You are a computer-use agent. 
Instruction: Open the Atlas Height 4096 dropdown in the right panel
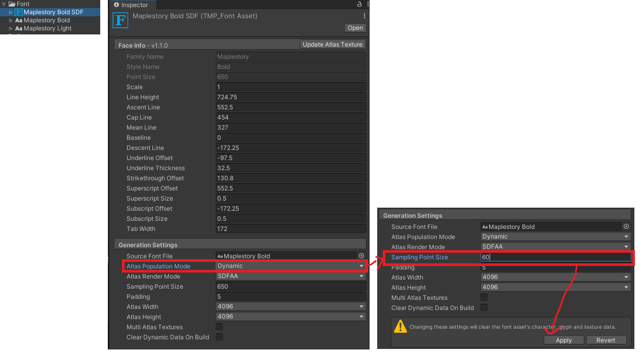556,287
